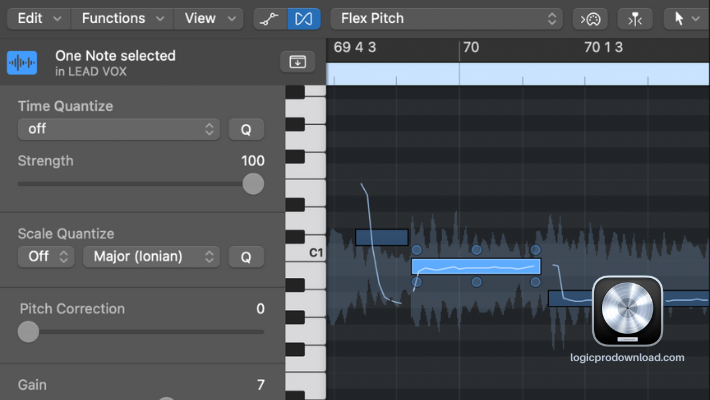Click the bottom-right hotspot of selected note
This screenshot has height=400, width=710.
point(535,282)
